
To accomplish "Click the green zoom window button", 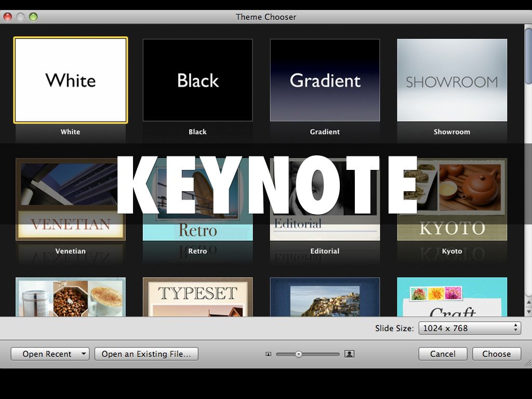I will coord(33,17).
